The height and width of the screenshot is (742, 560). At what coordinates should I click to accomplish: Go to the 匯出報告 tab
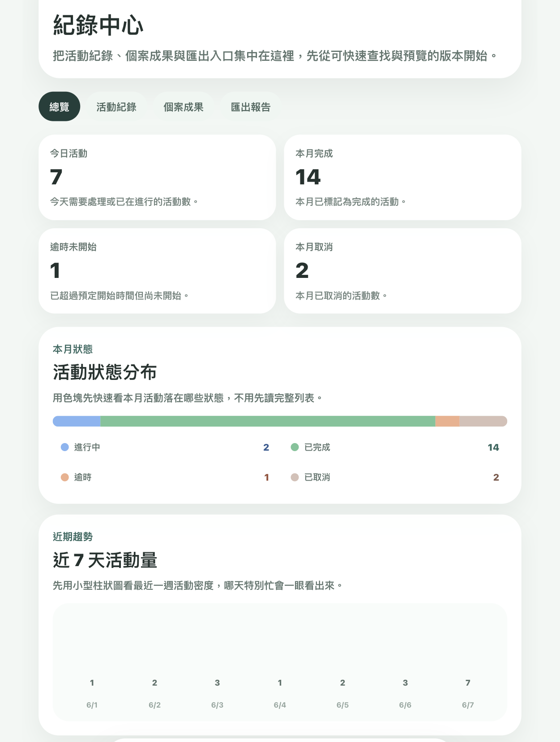(251, 107)
